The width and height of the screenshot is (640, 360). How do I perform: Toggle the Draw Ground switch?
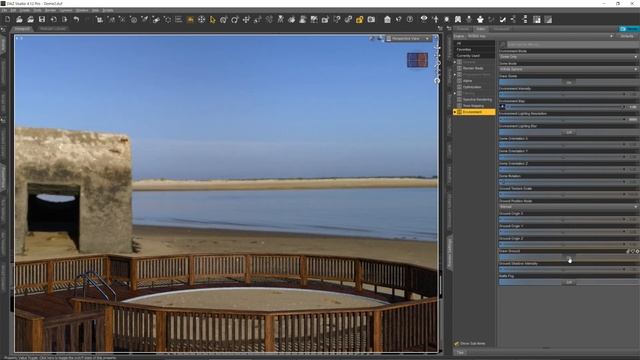click(569, 257)
